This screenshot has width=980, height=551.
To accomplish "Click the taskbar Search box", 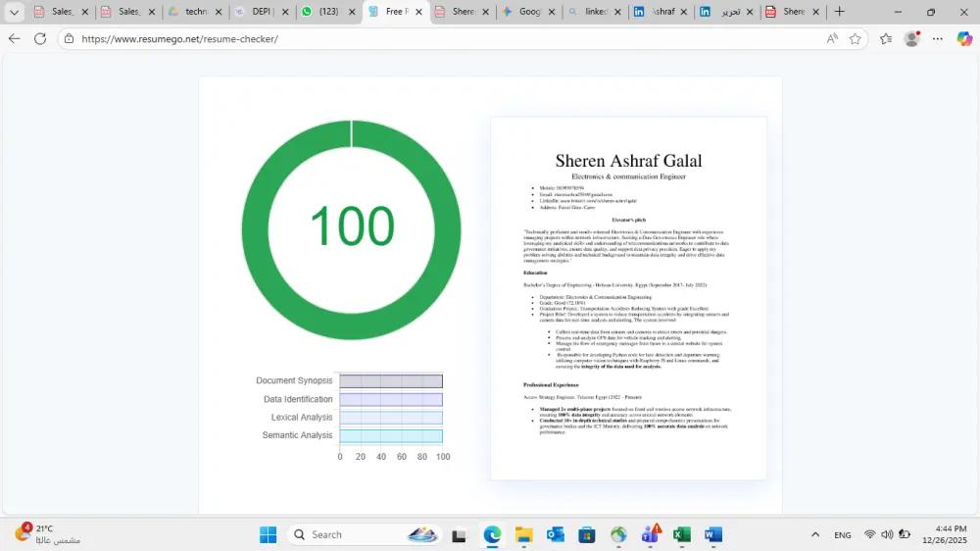I will pos(364,534).
